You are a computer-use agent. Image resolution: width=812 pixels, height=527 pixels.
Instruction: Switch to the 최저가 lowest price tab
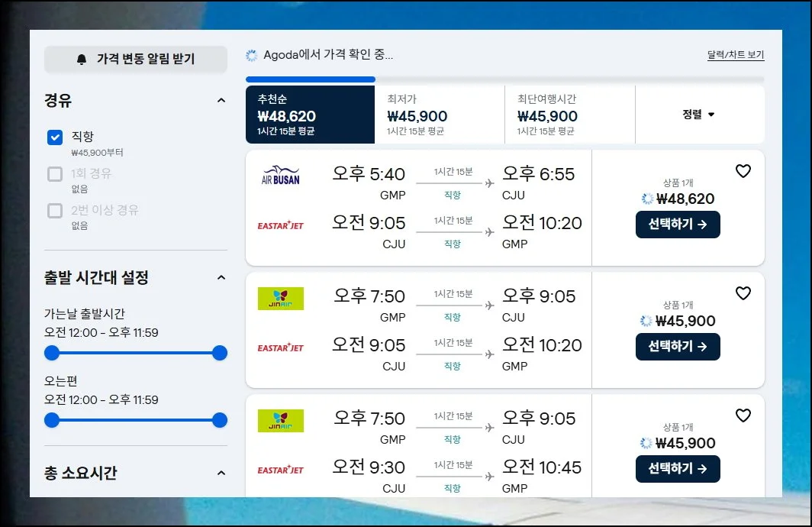(440, 115)
